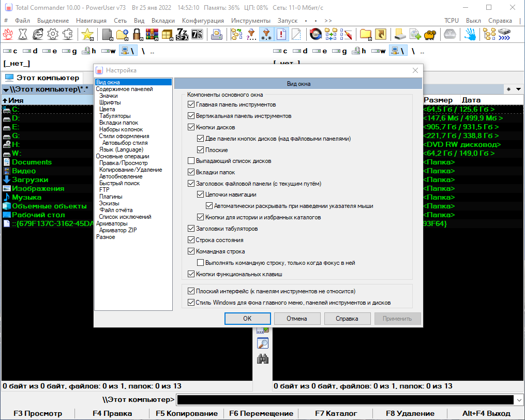Confirm settings with OK button
Viewport: 525px width, 420px height.
247,319
